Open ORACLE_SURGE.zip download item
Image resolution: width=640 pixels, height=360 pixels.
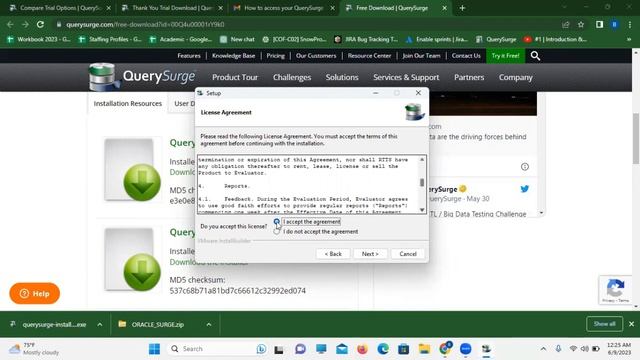pyautogui.click(x=157, y=324)
